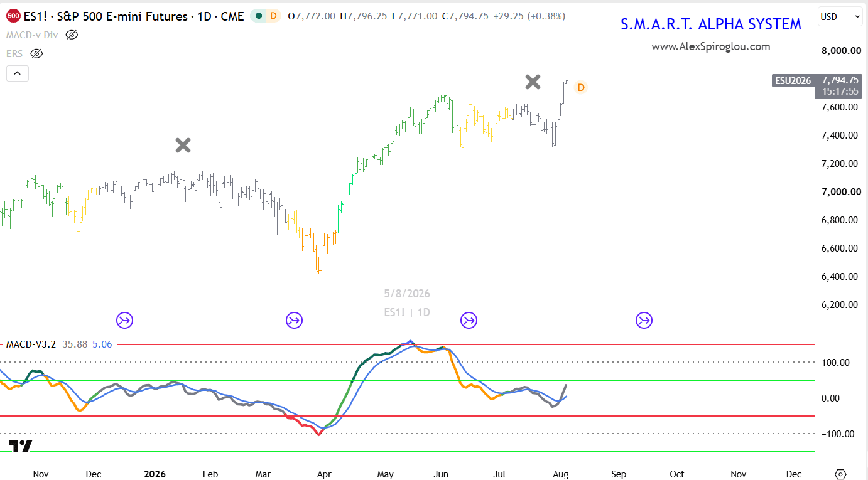Viewport: 868px width, 480px height.
Task: Click the Nov label at the time axis start
Action: pyautogui.click(x=40, y=474)
